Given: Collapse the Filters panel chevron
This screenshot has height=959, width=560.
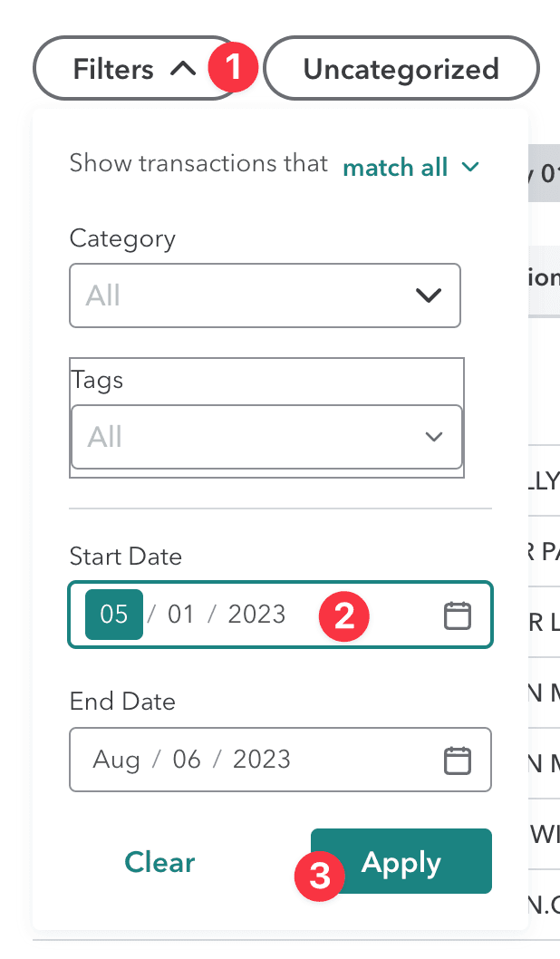Looking at the screenshot, I should point(183,69).
